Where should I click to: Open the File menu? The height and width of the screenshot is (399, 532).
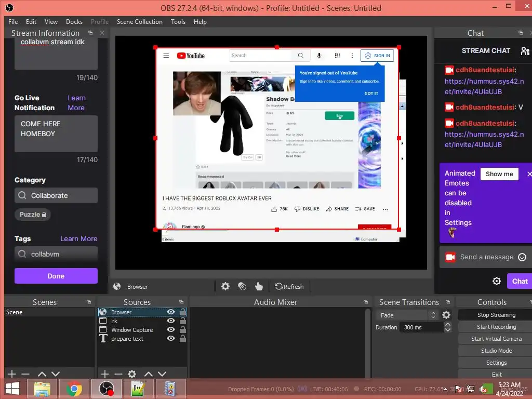pos(13,22)
